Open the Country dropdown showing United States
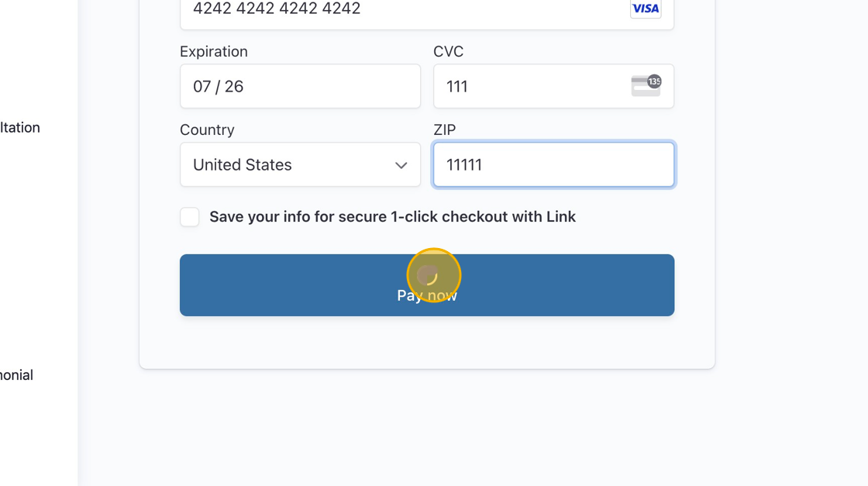The image size is (868, 486). [300, 164]
